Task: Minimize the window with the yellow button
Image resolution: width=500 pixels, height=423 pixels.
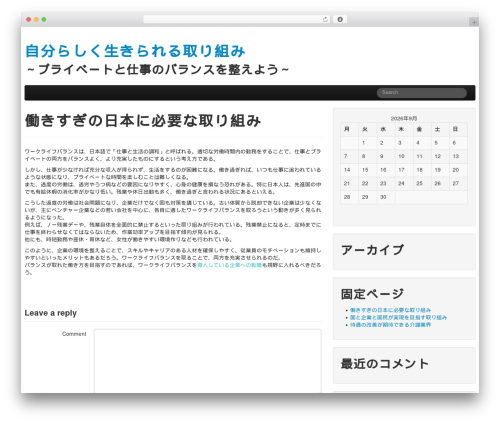Action: [x=36, y=20]
